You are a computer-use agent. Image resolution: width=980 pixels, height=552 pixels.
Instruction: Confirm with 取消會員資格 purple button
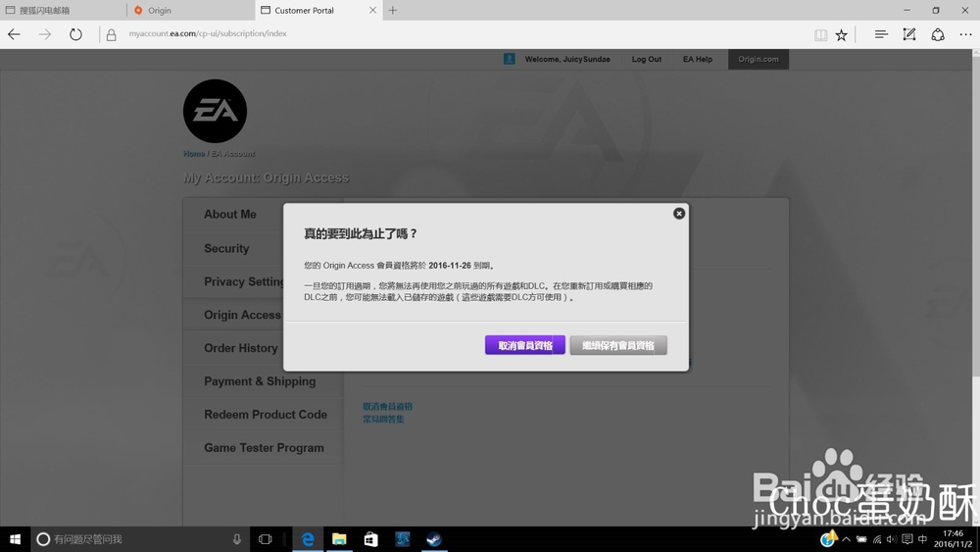pyautogui.click(x=525, y=345)
